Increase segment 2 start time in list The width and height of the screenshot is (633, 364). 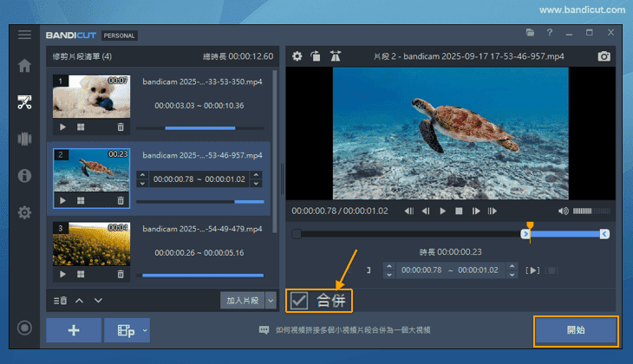pos(142,175)
